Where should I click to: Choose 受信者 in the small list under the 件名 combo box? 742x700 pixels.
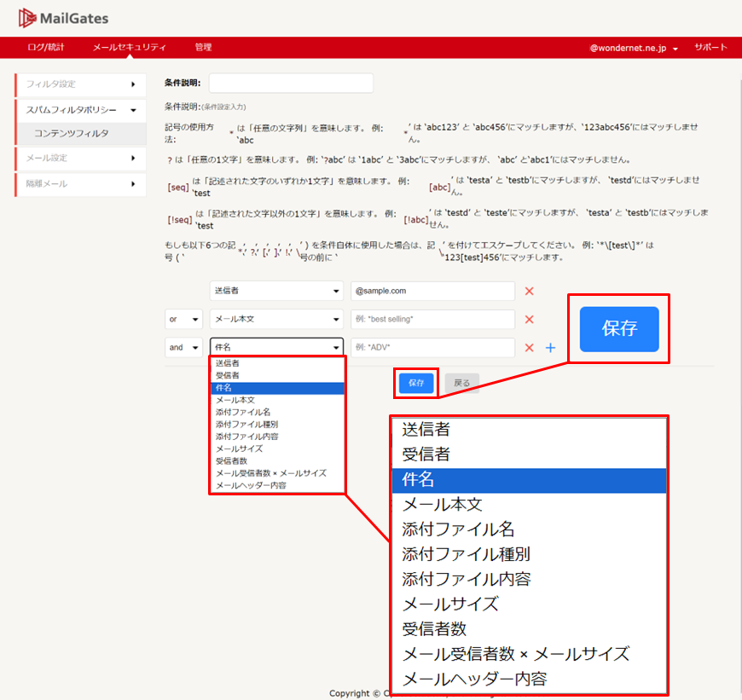(x=277, y=375)
